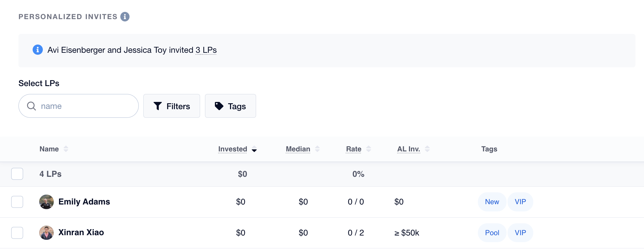Image resolution: width=644 pixels, height=252 pixels.
Task: Click the blue info icon in the banner
Action: pos(38,50)
